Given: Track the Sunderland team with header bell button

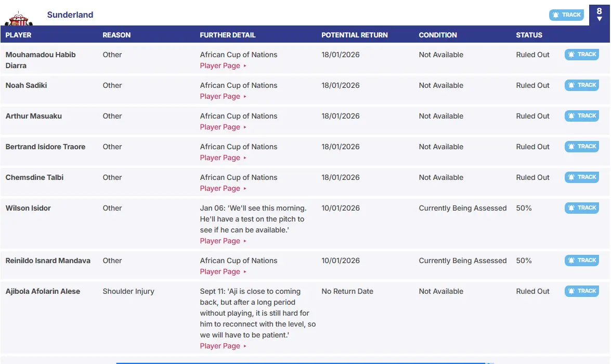Looking at the screenshot, I should pyautogui.click(x=567, y=15).
